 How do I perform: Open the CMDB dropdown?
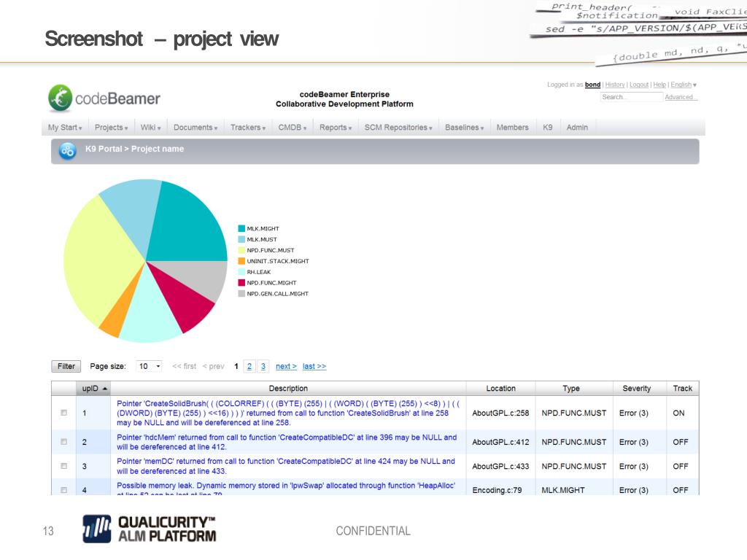(x=292, y=128)
